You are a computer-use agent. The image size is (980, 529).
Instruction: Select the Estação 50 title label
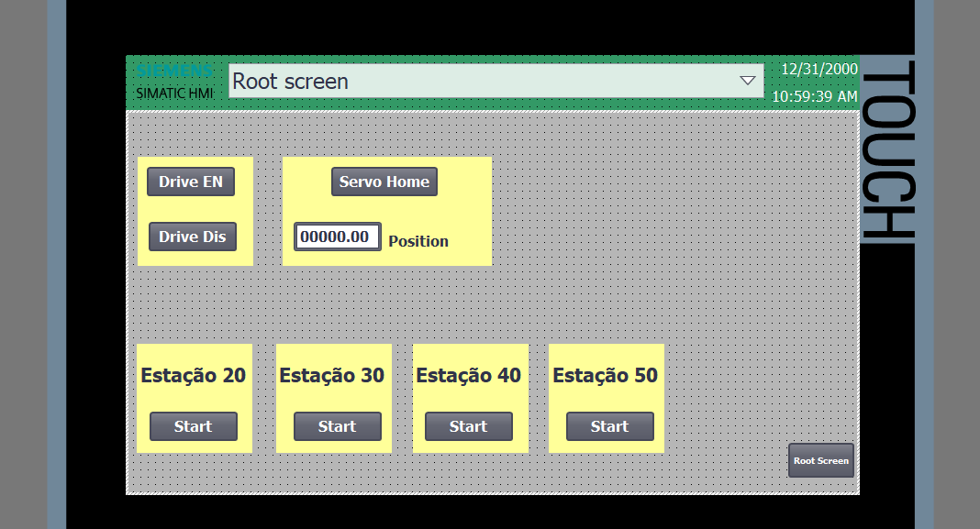click(605, 375)
